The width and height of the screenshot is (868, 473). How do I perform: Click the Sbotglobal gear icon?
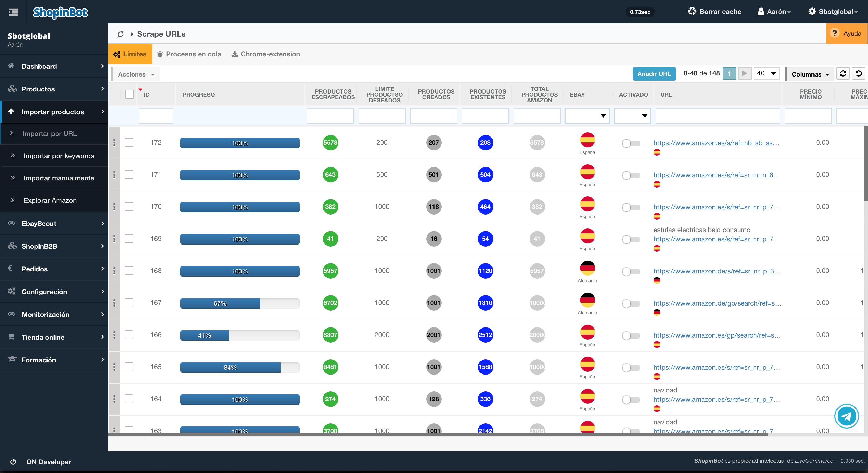(812, 11)
